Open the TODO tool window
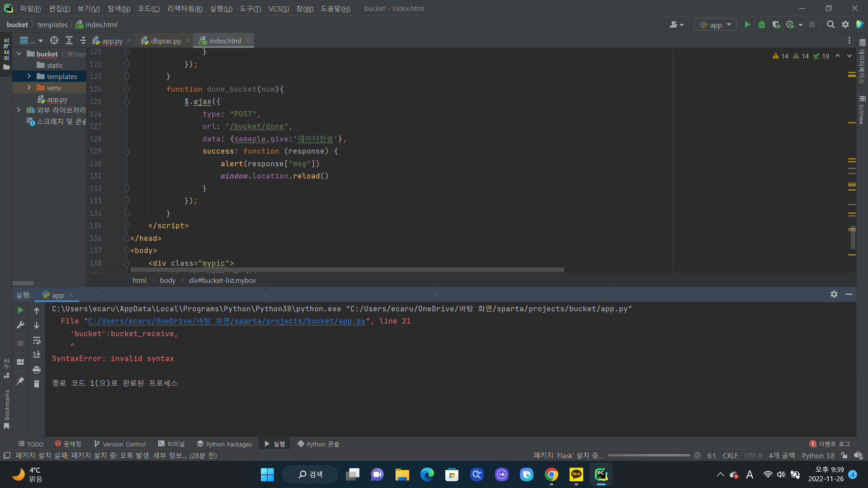This screenshot has height=488, width=868. [31, 444]
